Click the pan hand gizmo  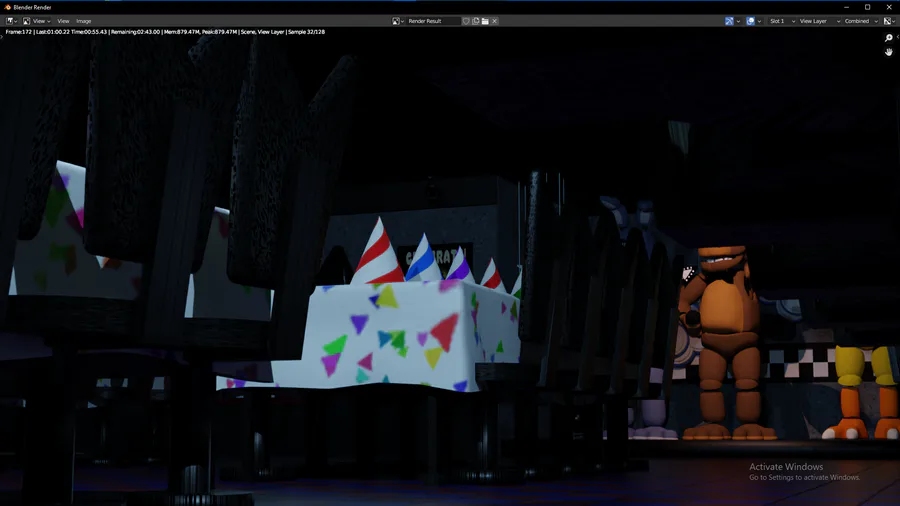pyautogui.click(x=889, y=52)
